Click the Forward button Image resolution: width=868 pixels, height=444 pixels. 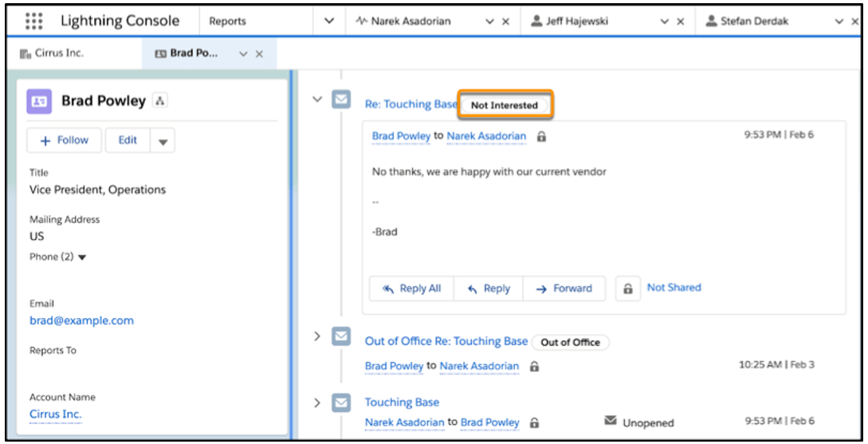tap(564, 289)
